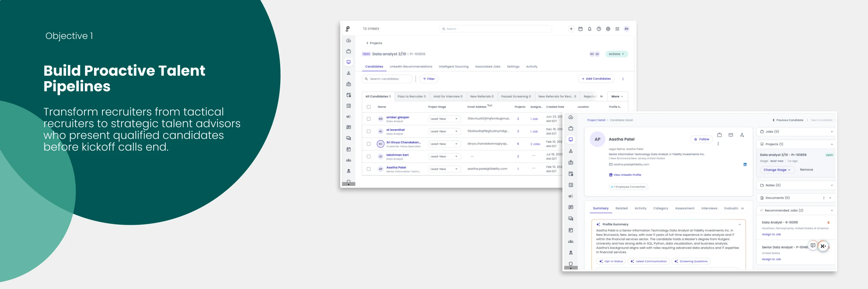868x289 pixels.
Task: Open Sri Divya Chandakan's Lead-New stage dropdown
Action: tap(444, 144)
